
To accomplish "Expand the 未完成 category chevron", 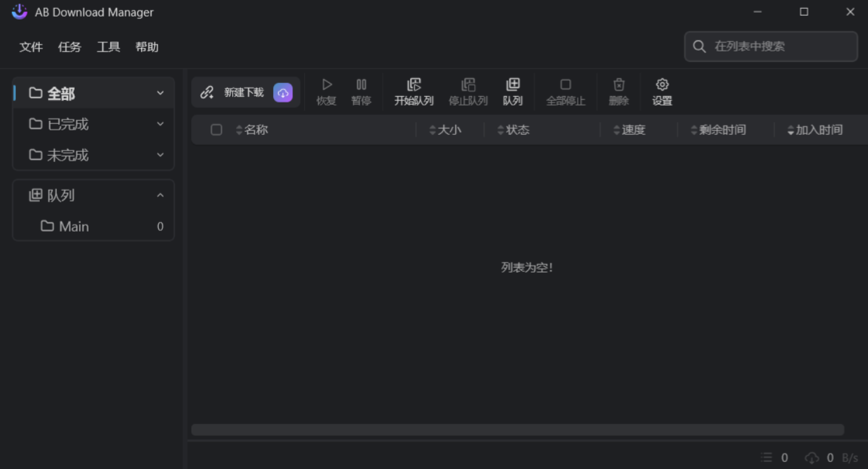I will 160,154.
